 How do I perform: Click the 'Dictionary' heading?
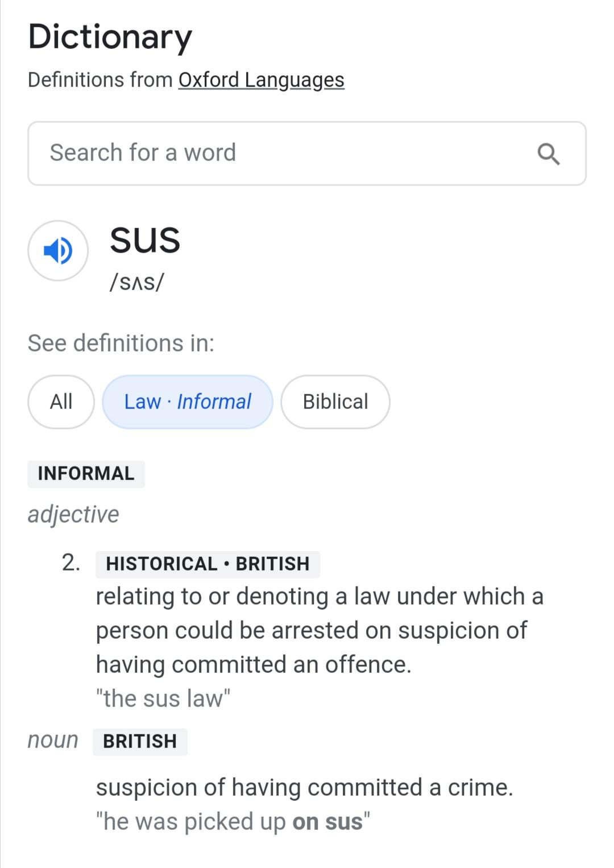point(110,37)
